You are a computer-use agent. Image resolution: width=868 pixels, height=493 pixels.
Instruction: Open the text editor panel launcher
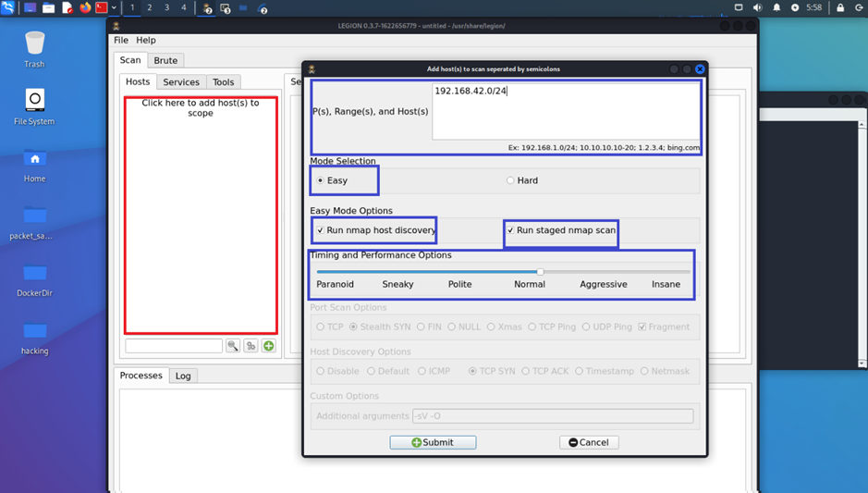click(x=67, y=7)
